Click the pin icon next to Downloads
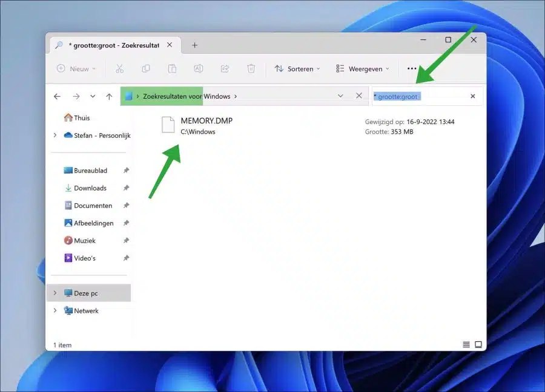545x392 pixels. [126, 188]
